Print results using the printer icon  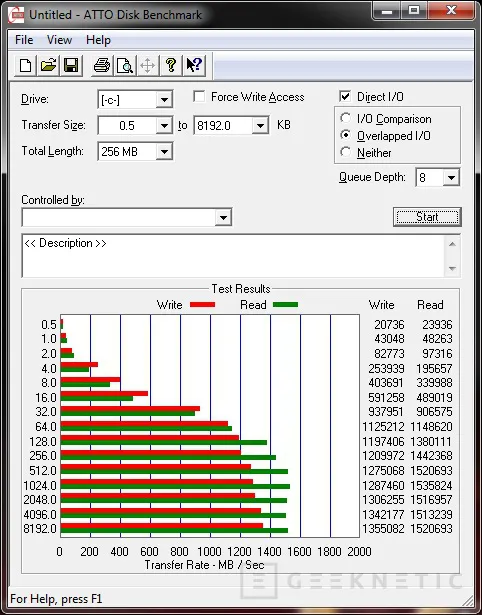pyautogui.click(x=102, y=65)
